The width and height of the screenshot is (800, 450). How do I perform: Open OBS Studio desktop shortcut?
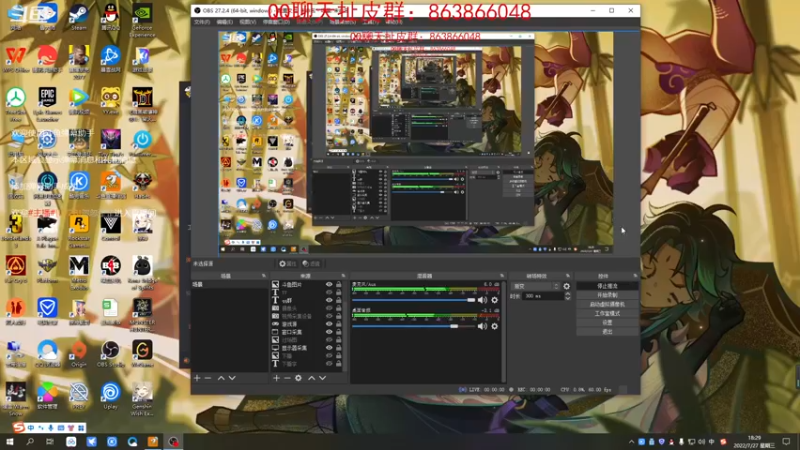[x=110, y=354]
